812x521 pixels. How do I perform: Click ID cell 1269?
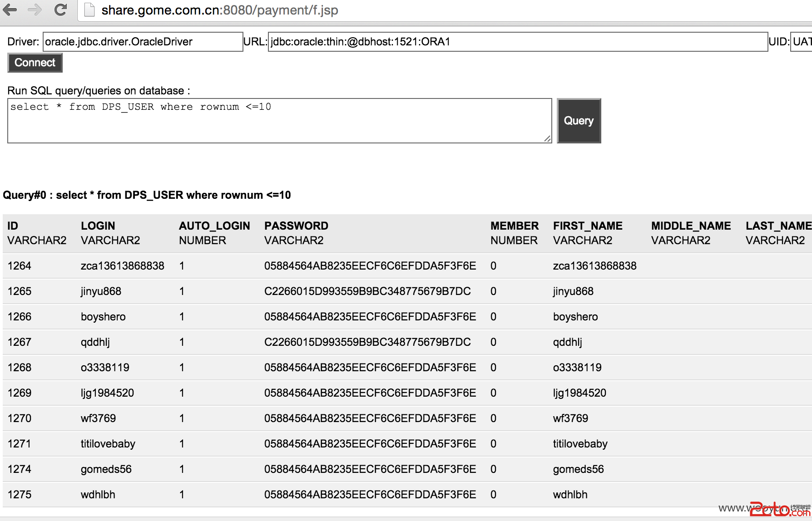(x=20, y=393)
